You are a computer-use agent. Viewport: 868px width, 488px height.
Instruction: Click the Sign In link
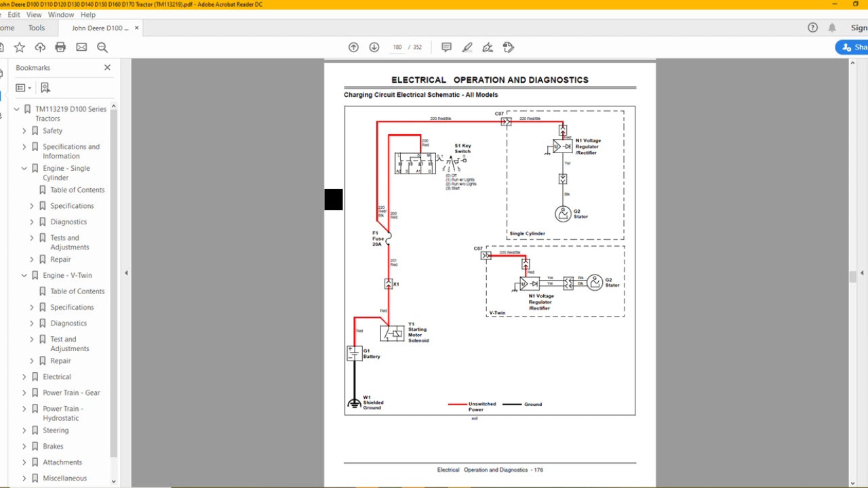[x=859, y=28]
